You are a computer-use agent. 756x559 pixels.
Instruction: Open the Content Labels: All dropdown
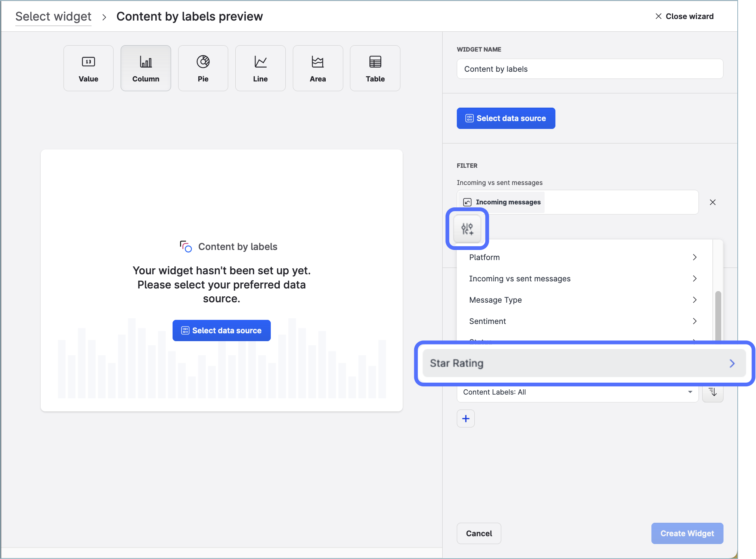click(577, 392)
